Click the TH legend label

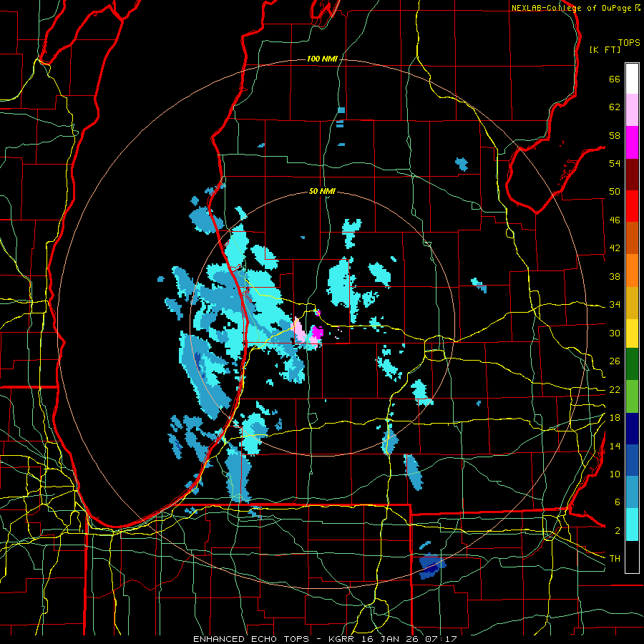coord(615,558)
